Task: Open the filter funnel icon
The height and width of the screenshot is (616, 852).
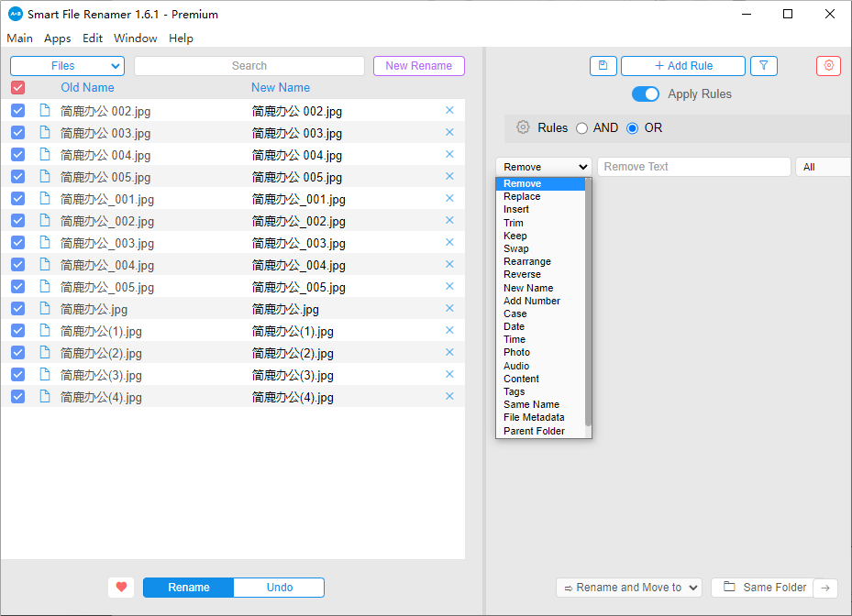Action: [763, 66]
